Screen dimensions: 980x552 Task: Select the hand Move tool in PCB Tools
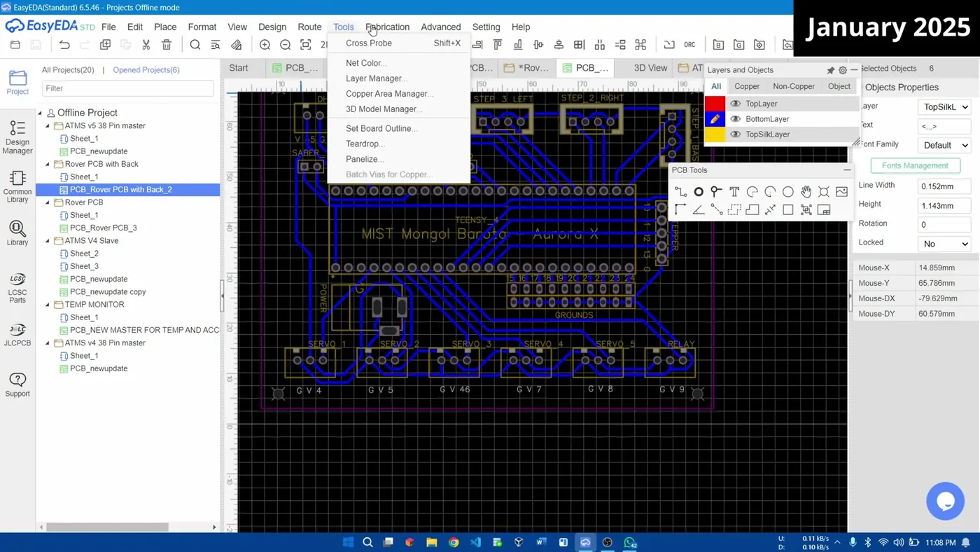coord(806,192)
